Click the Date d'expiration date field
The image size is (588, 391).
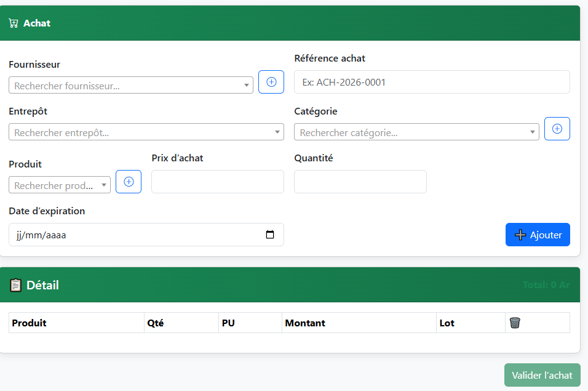(x=135, y=235)
